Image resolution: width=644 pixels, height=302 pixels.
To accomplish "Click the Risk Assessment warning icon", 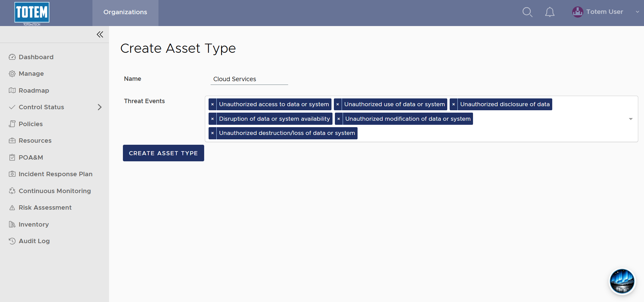I will tap(12, 208).
